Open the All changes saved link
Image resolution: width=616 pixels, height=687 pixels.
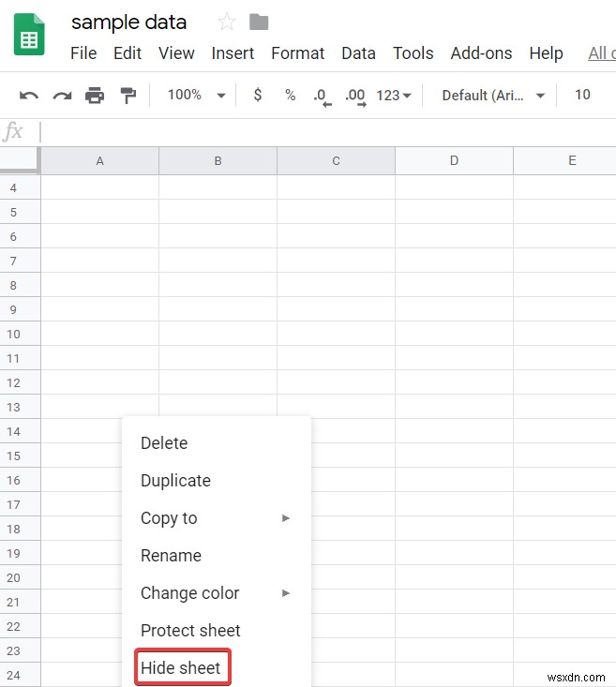(x=602, y=53)
